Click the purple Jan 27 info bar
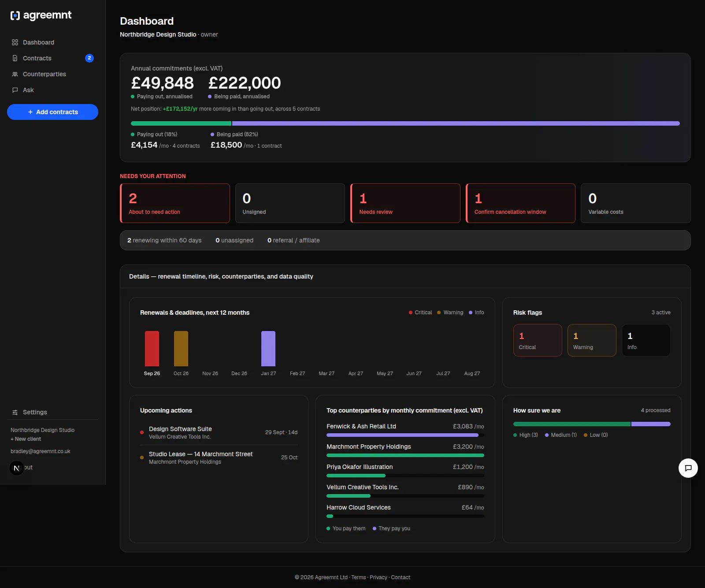The image size is (705, 588). 268,349
